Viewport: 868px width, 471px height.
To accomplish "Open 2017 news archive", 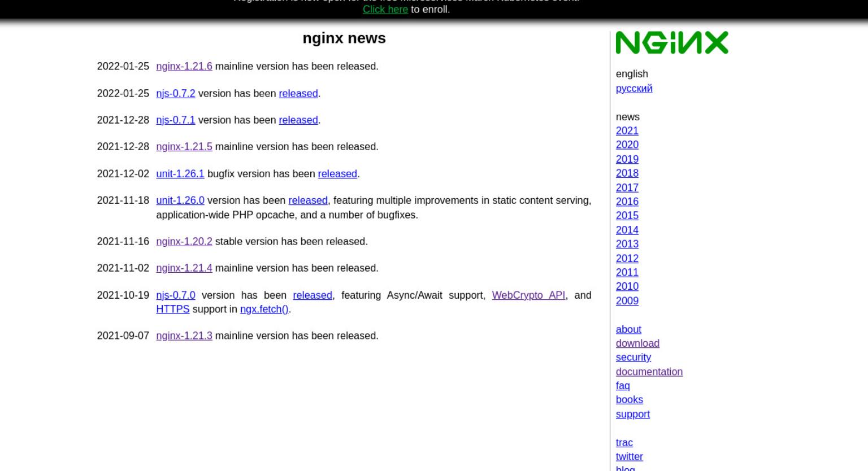I will tap(627, 187).
